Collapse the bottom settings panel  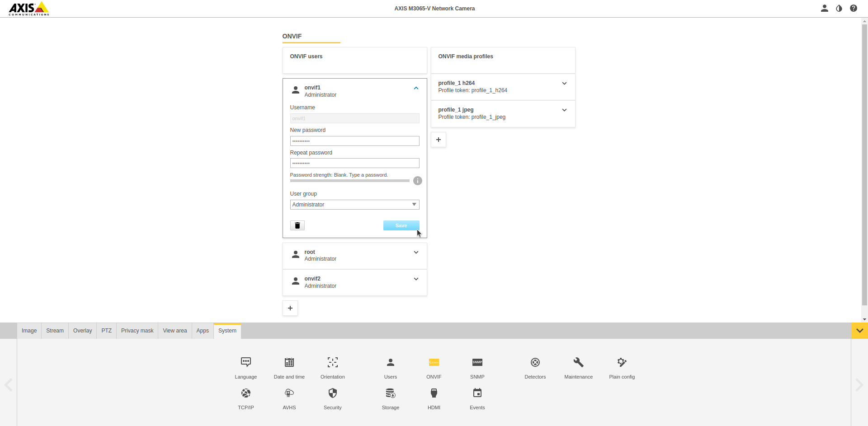click(x=859, y=331)
